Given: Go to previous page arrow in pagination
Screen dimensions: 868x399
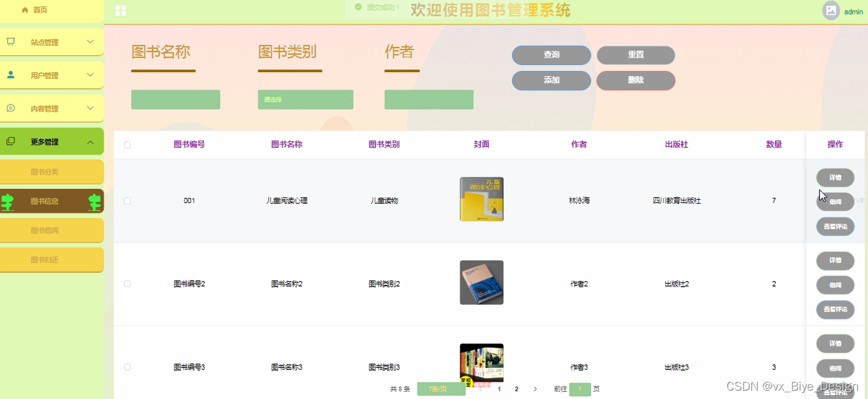Looking at the screenshot, I should pyautogui.click(x=480, y=389).
